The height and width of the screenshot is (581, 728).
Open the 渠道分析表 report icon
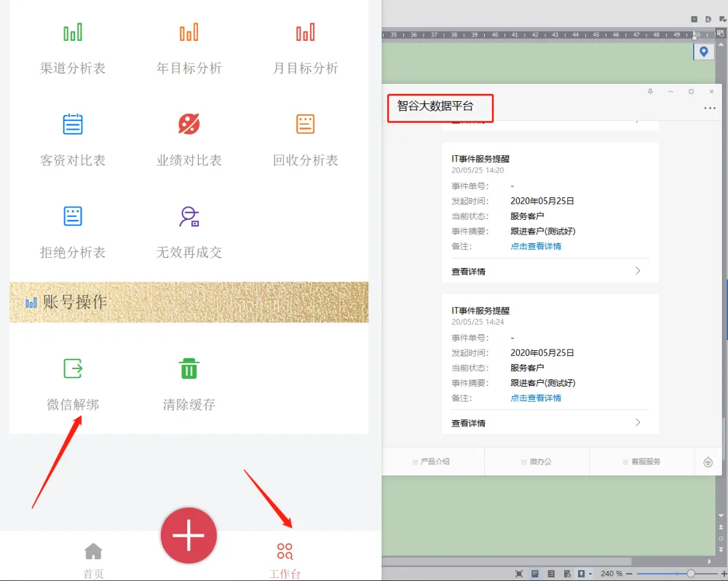[x=73, y=32]
